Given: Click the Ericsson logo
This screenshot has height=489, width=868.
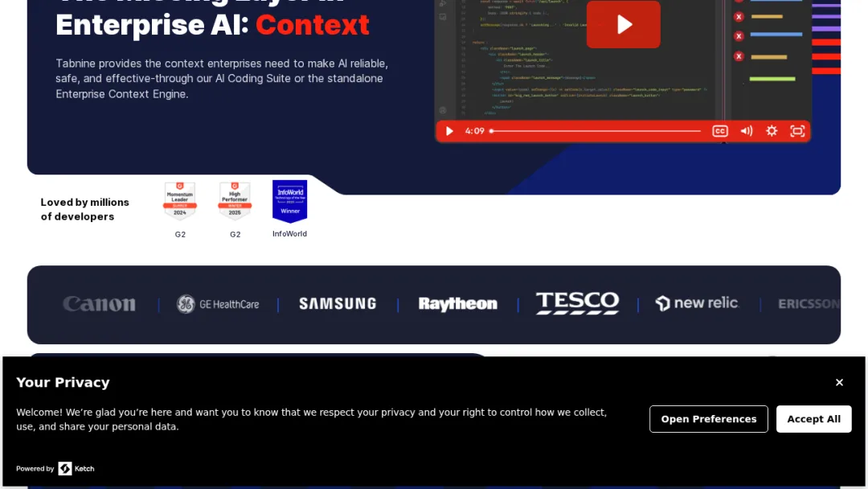Looking at the screenshot, I should point(809,304).
